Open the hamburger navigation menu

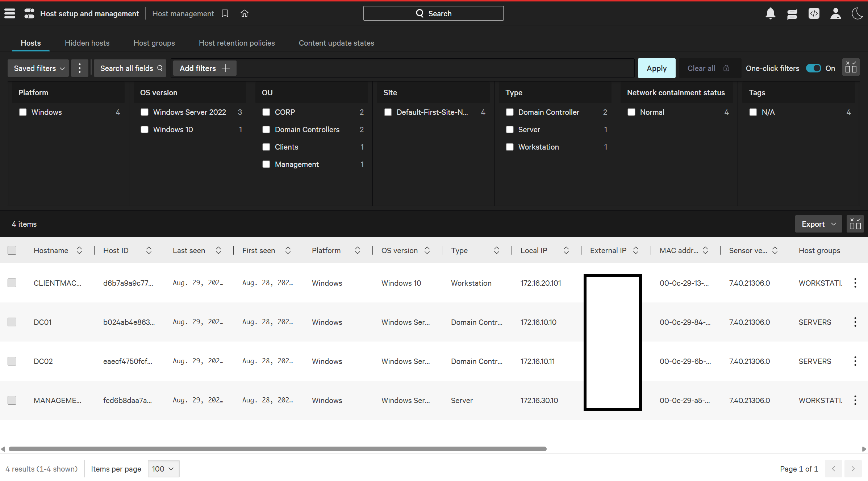tap(10, 13)
